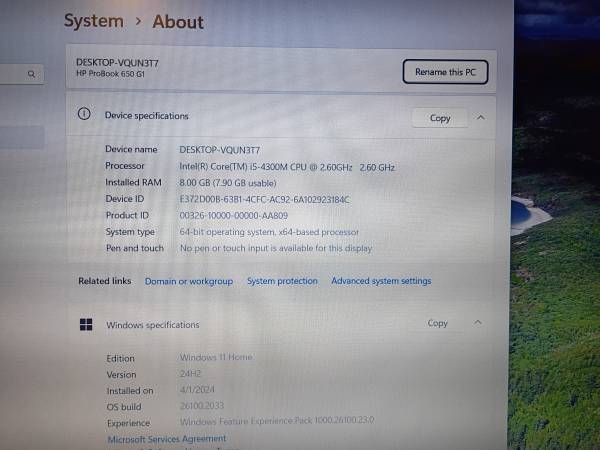Viewport: 600px width, 450px height.
Task: Click the Device ID value text
Action: pos(264,199)
